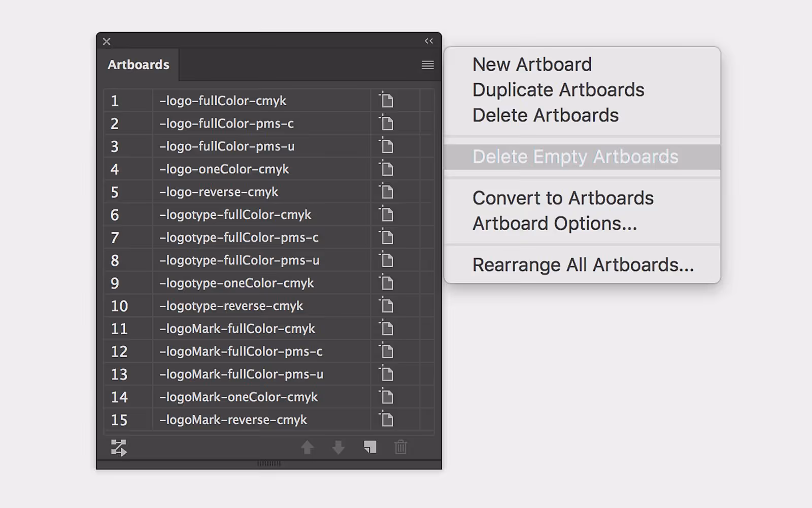Click the Move Down arrow icon
Viewport: 812px width, 508px height.
click(x=339, y=448)
